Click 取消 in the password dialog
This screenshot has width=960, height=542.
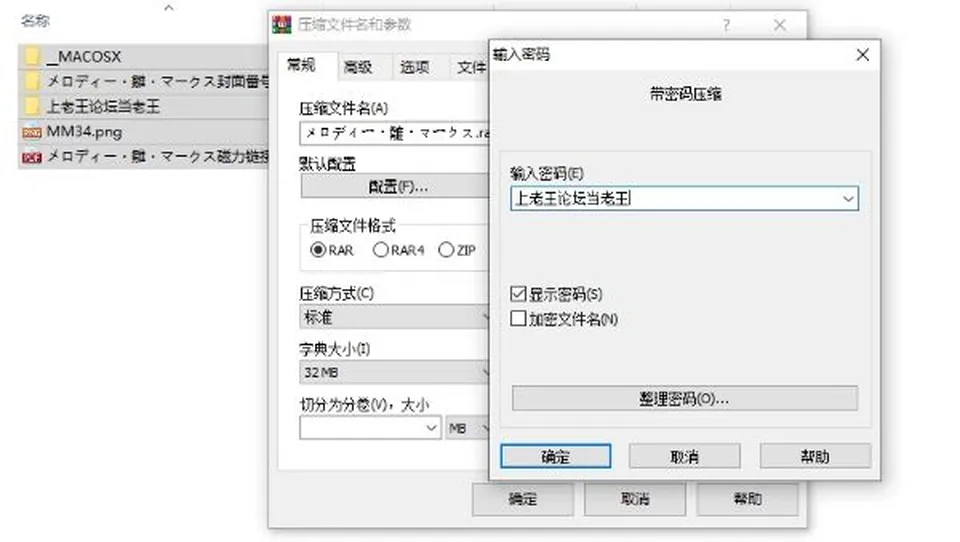[684, 456]
